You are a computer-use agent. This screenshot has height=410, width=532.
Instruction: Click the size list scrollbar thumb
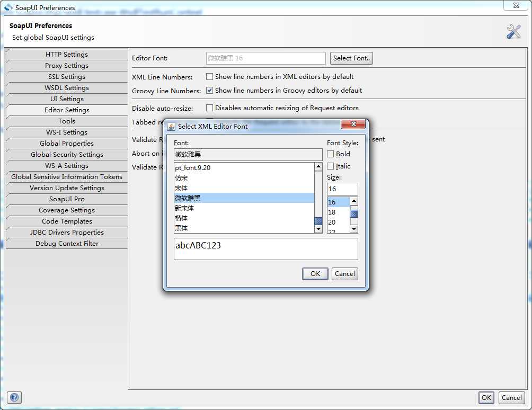tap(354, 213)
